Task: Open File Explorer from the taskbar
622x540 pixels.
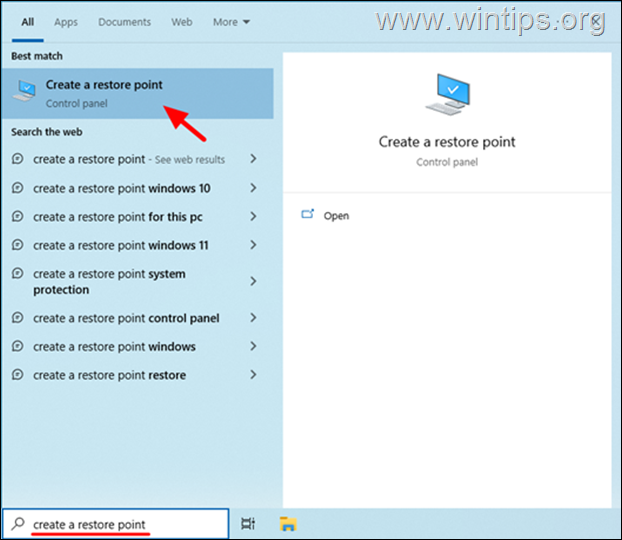Action: [288, 524]
